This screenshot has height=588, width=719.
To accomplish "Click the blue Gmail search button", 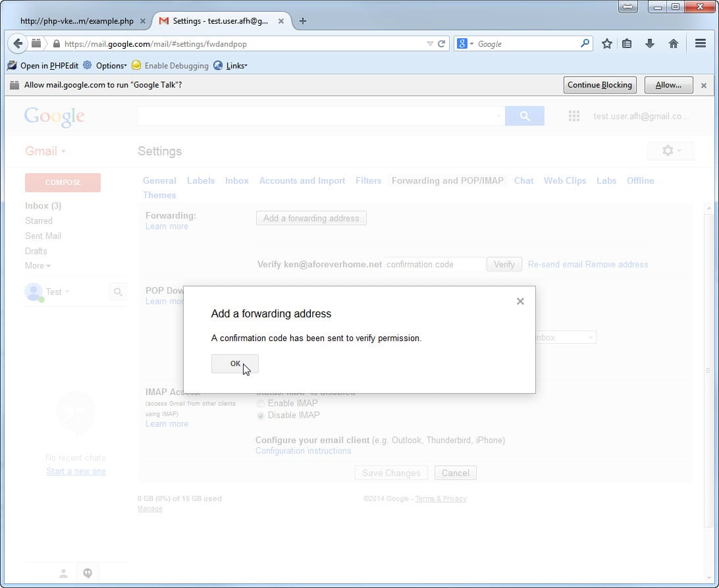I will click(524, 116).
